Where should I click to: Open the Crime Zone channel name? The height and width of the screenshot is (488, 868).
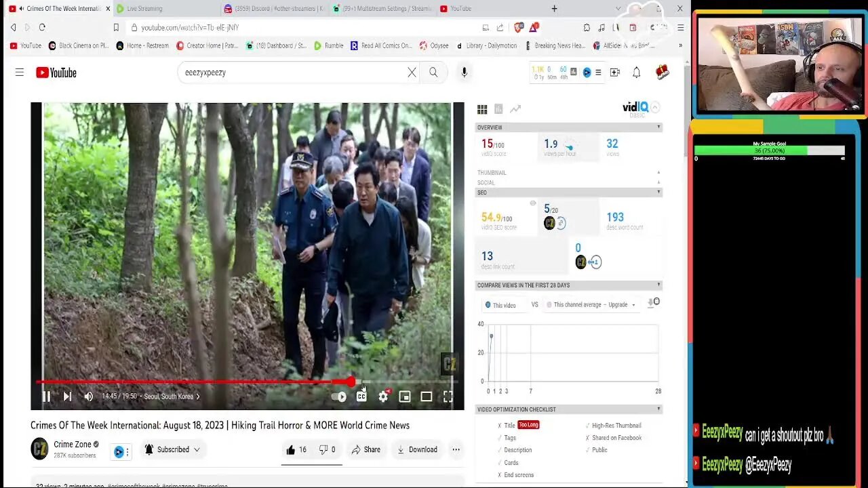[x=73, y=445]
